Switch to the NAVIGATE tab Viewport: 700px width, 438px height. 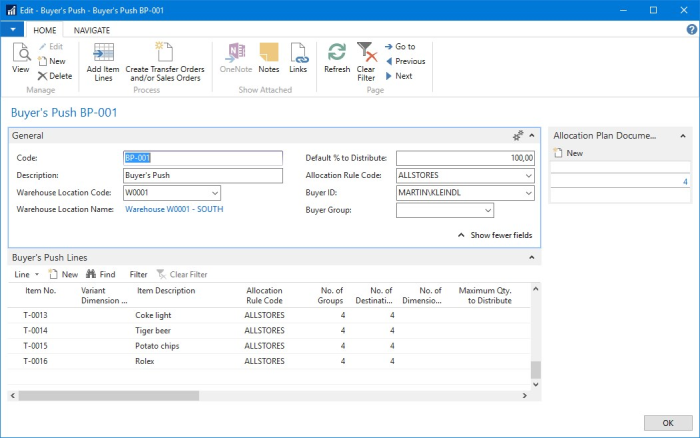tap(92, 30)
